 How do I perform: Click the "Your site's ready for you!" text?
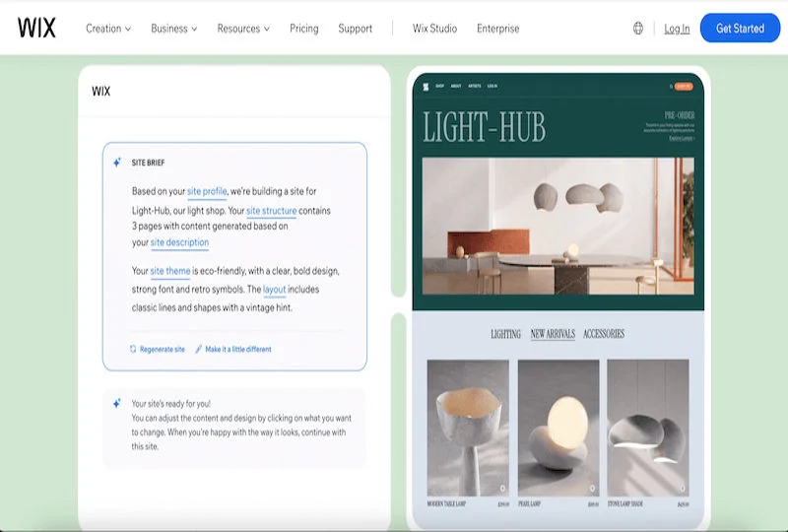pyautogui.click(x=170, y=403)
